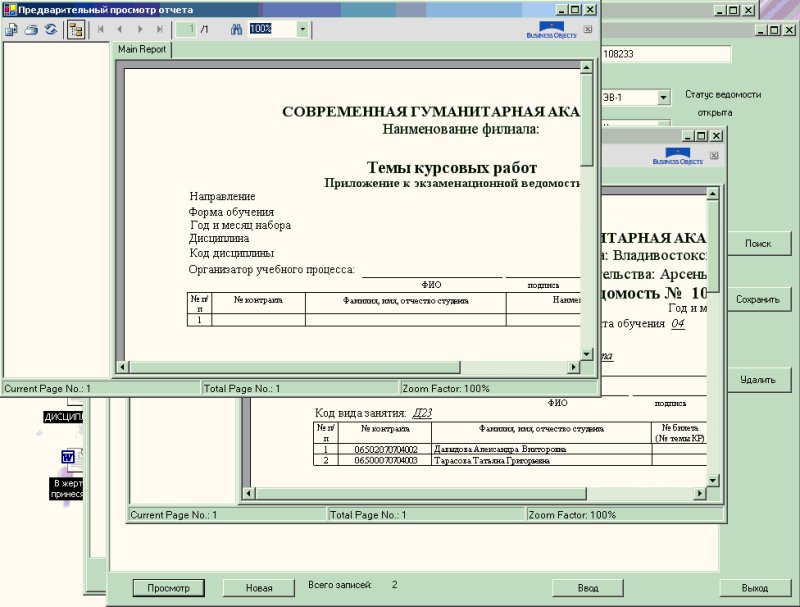Open the ЗВ-1 dropdown list
Image resolution: width=800 pixels, height=607 pixels.
[x=663, y=97]
